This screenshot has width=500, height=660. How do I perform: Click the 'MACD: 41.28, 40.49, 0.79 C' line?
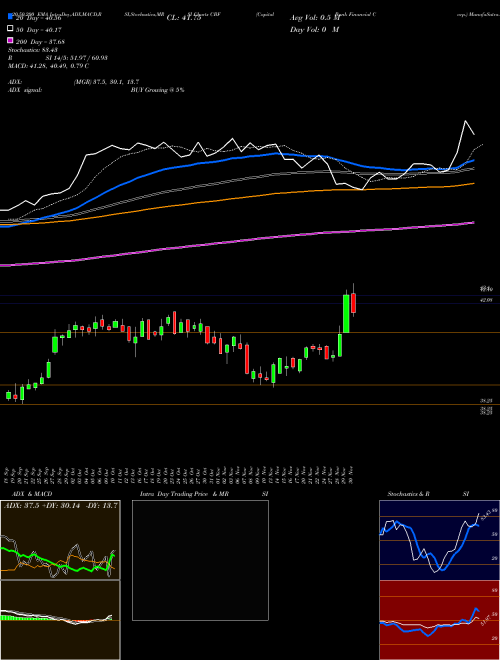[48, 66]
